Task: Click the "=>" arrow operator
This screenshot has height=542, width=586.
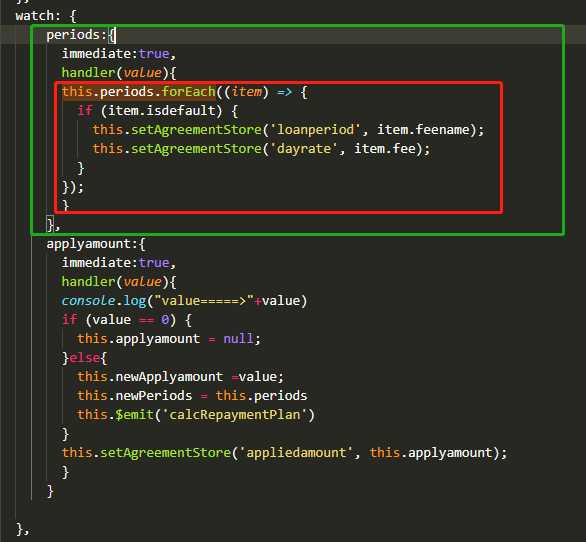Action: [284, 92]
